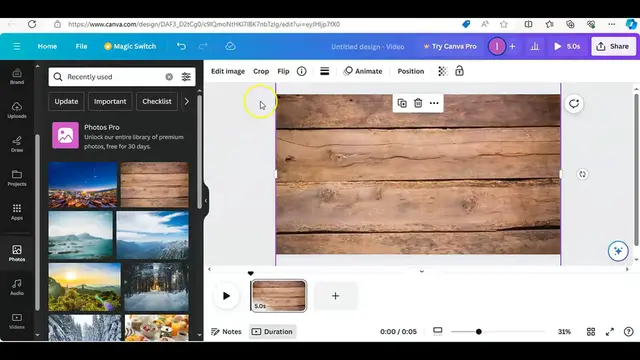Image resolution: width=640 pixels, height=360 pixels.
Task: Clear the photo search field
Action: pyautogui.click(x=169, y=77)
